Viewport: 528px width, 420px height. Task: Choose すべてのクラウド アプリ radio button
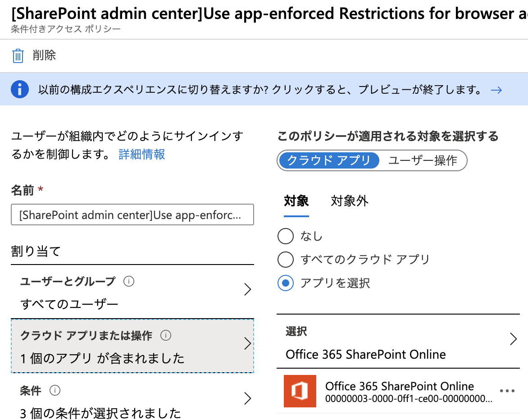(286, 259)
